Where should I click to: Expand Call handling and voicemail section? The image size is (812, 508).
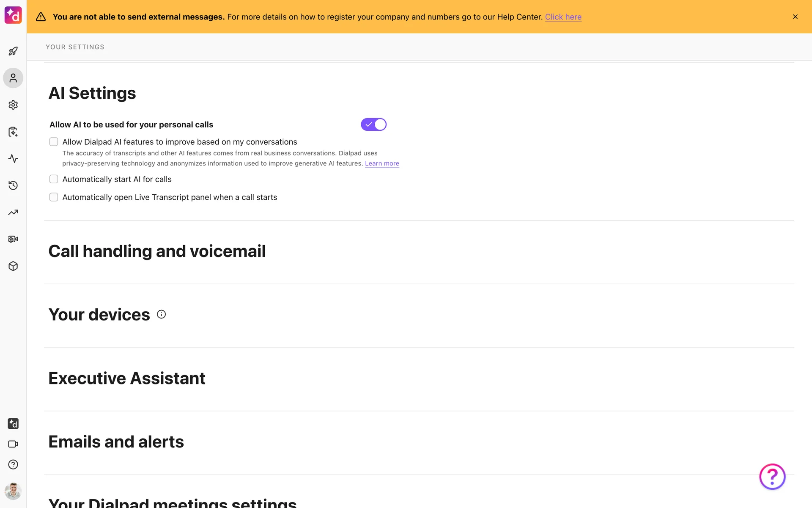tap(157, 251)
